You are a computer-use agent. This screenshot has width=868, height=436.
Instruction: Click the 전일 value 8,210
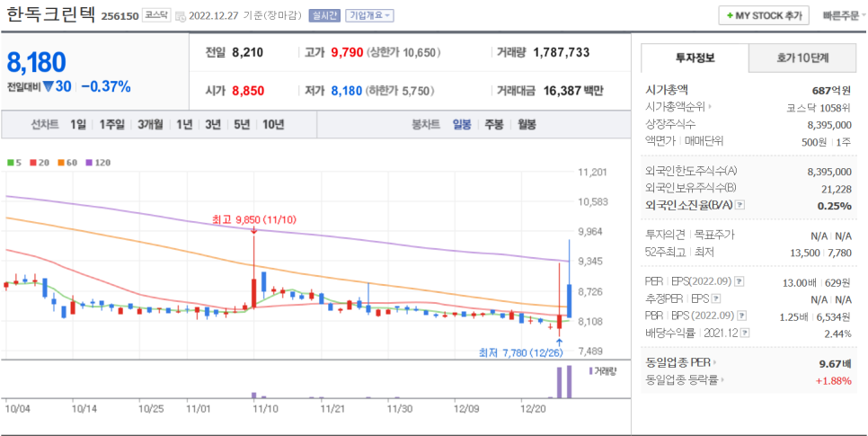tap(247, 53)
